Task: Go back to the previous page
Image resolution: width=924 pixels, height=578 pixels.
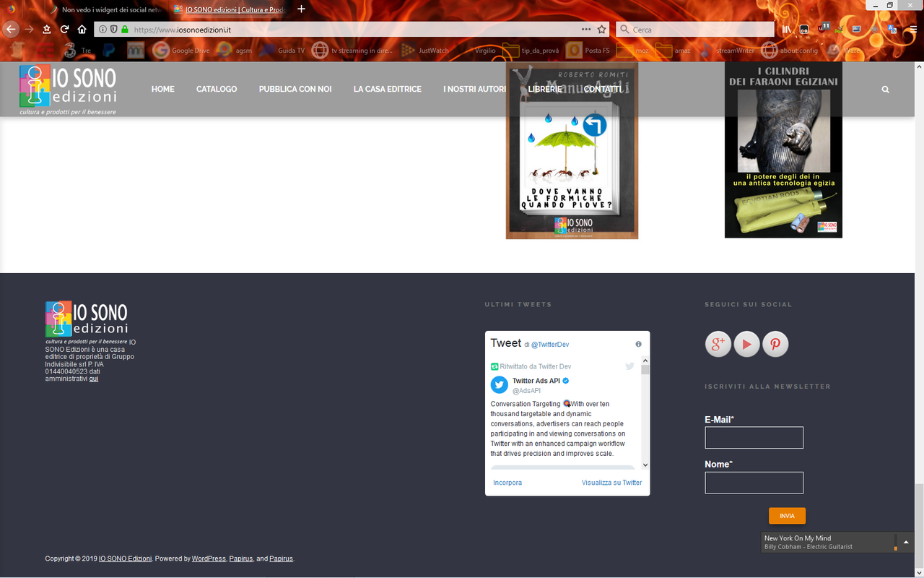Action: pos(11,30)
